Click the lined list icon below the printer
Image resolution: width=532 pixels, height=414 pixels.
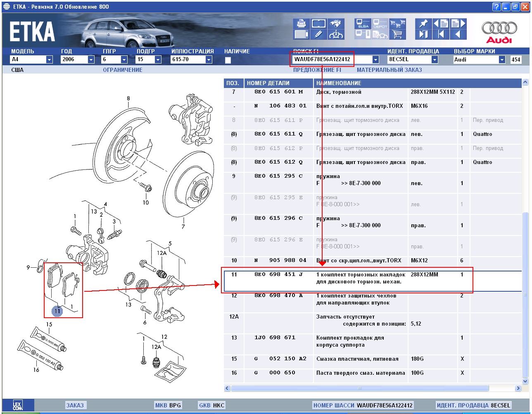coord(302,34)
